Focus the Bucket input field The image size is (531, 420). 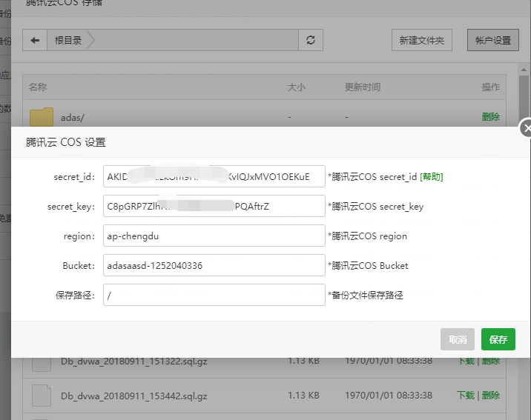[214, 265]
